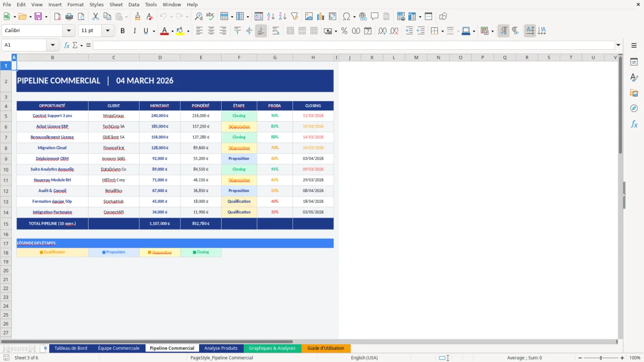
Task: Toggle Print Preview icon
Action: coord(81,17)
